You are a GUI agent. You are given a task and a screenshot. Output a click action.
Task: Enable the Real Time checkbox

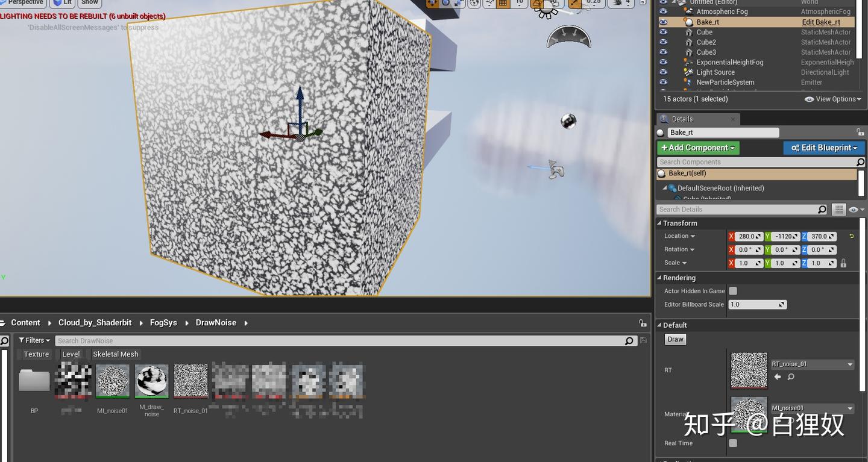click(x=732, y=443)
